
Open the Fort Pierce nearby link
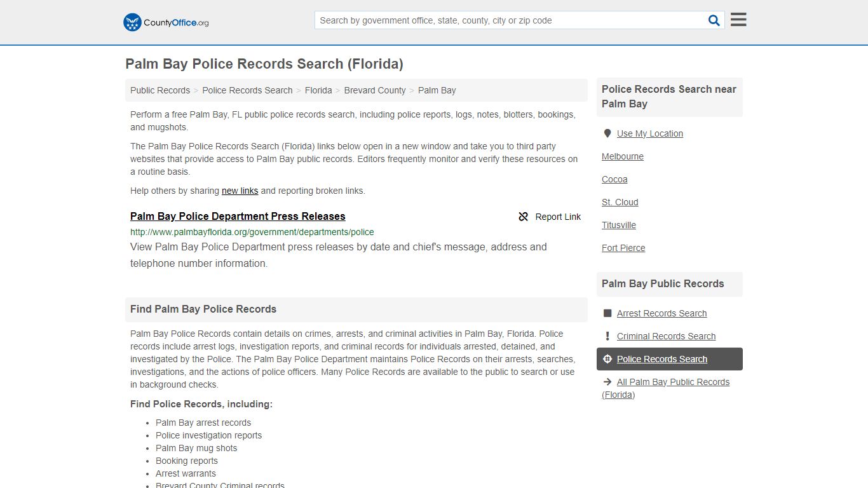623,248
